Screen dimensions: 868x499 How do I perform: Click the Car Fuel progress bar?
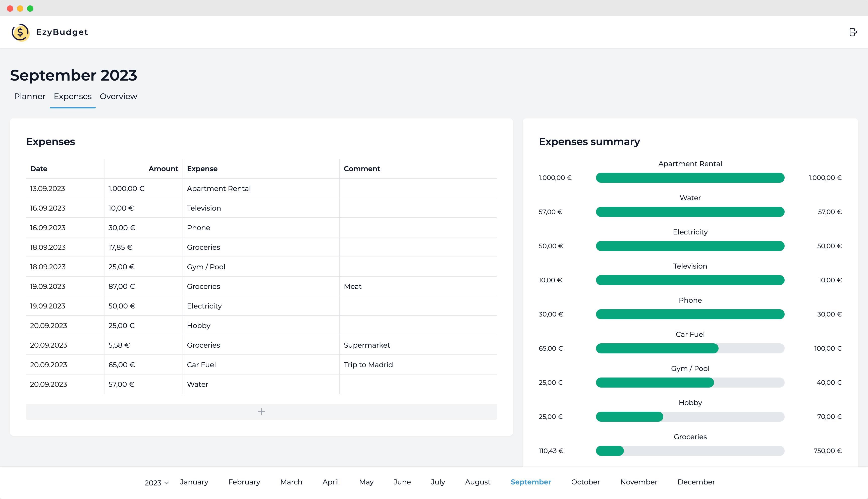coord(690,348)
